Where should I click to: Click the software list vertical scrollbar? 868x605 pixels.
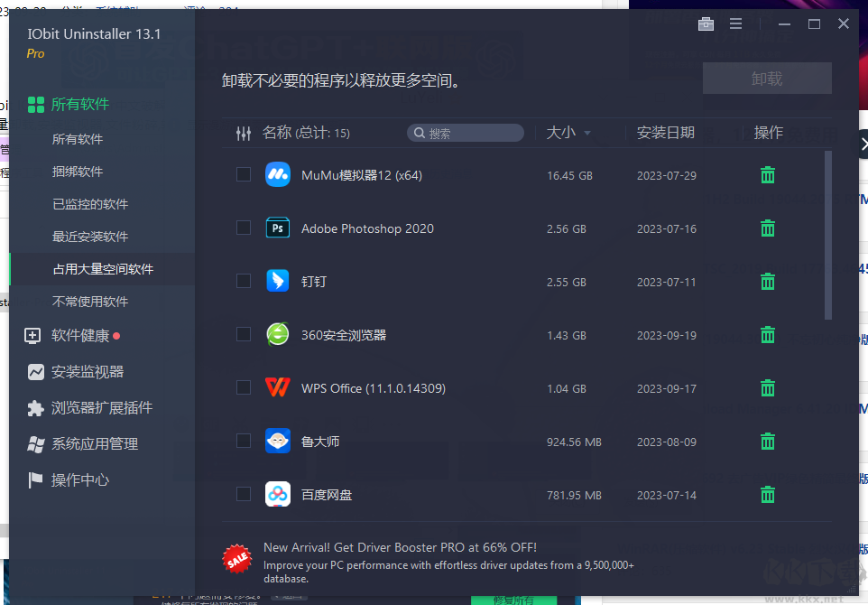(828, 236)
